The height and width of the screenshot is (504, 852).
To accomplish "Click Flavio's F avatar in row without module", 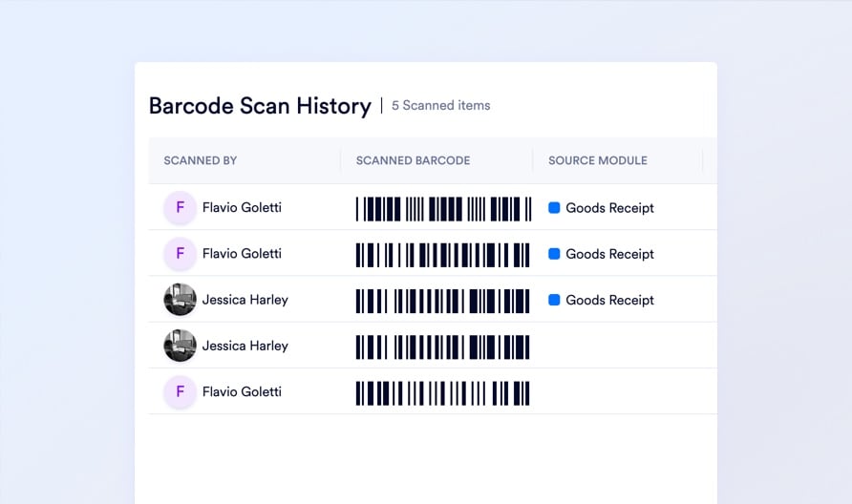I will pos(180,391).
